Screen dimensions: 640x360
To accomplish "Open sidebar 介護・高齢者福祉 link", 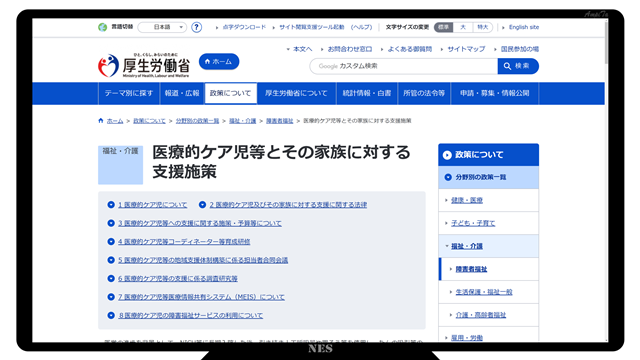I will tap(480, 315).
